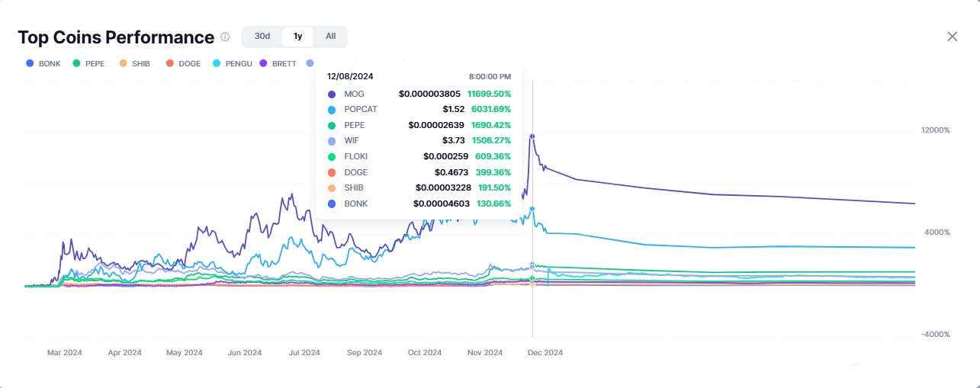
Task: Switch the chart range to 30d
Action: pyautogui.click(x=262, y=36)
